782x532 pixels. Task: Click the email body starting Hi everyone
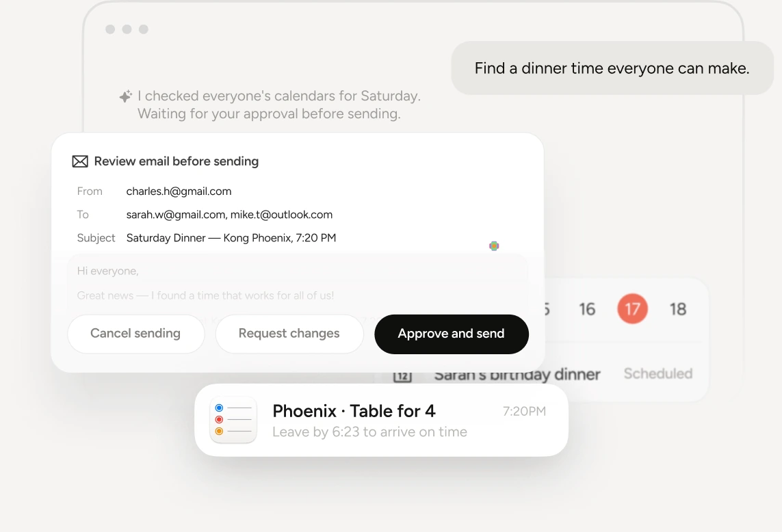[298, 283]
